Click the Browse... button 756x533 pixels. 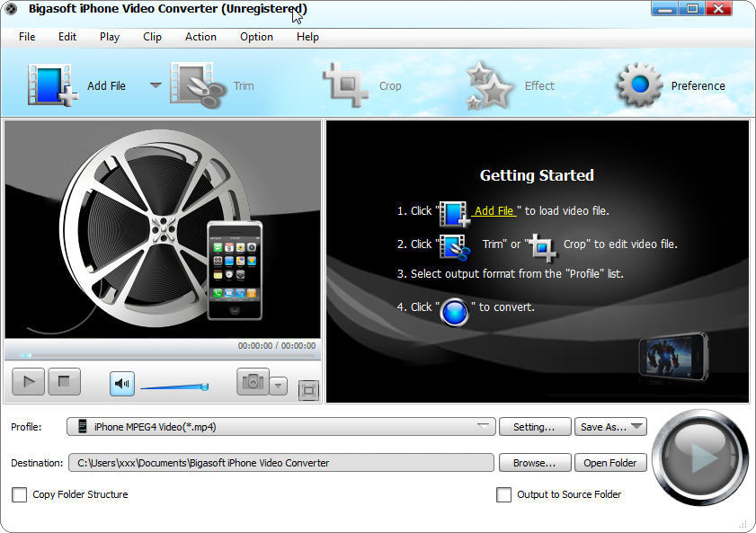[x=535, y=463]
